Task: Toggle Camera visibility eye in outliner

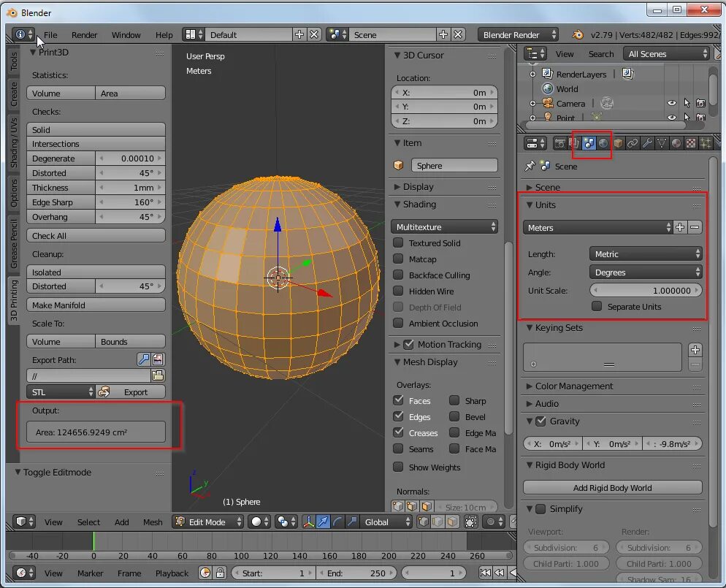Action: (671, 103)
